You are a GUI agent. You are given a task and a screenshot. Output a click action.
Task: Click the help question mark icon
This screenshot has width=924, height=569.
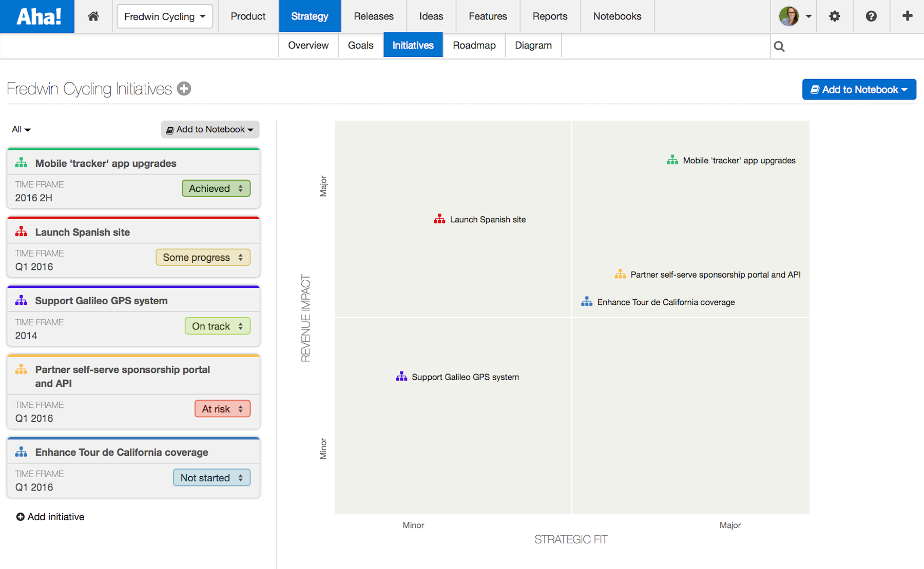point(871,16)
